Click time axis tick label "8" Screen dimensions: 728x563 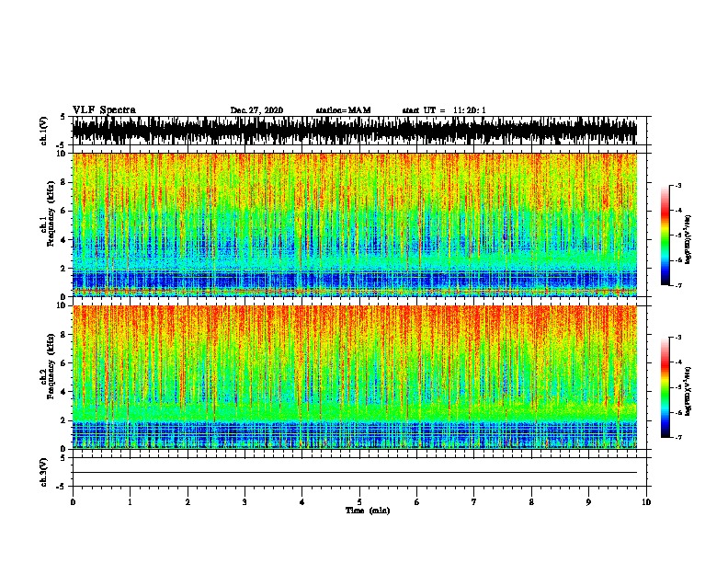click(531, 502)
